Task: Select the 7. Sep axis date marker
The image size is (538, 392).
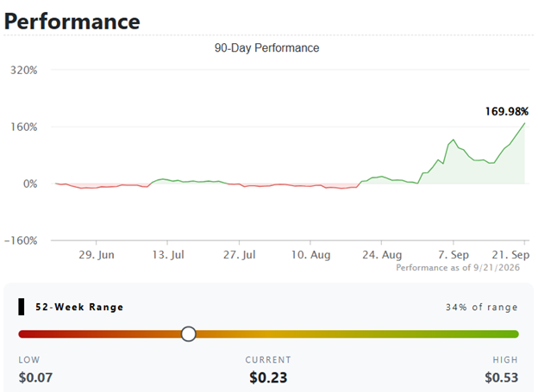Action: click(454, 255)
